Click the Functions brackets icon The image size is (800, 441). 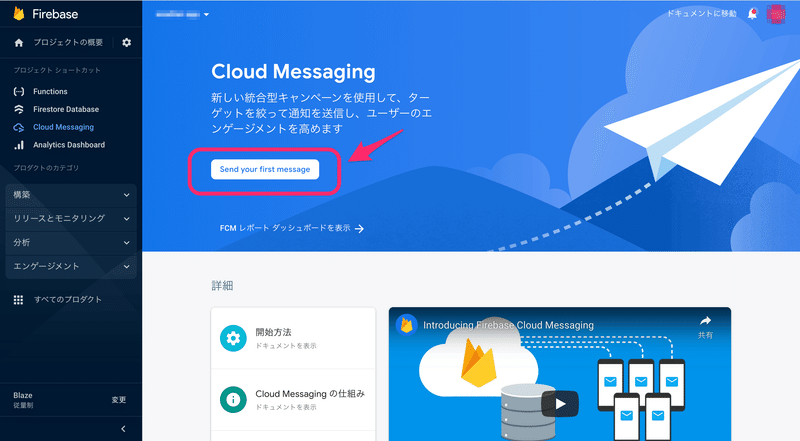pos(19,91)
